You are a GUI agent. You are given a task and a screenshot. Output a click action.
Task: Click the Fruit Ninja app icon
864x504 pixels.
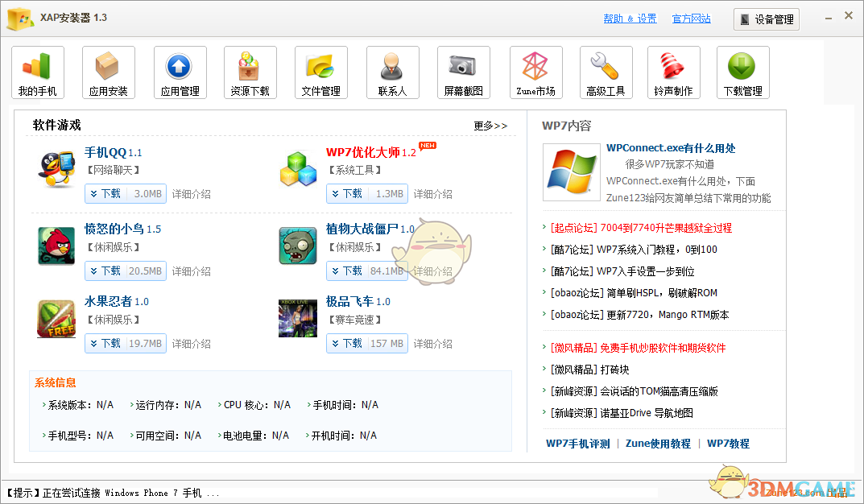coord(56,318)
